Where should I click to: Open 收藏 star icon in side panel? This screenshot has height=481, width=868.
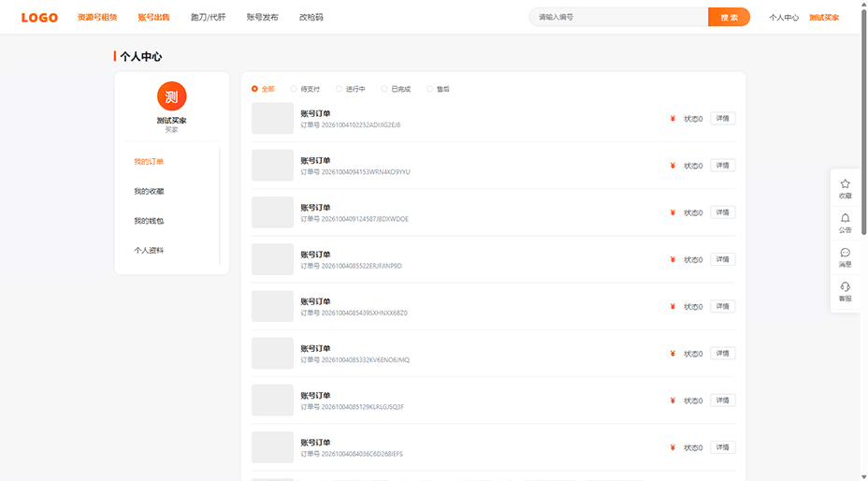tap(845, 188)
